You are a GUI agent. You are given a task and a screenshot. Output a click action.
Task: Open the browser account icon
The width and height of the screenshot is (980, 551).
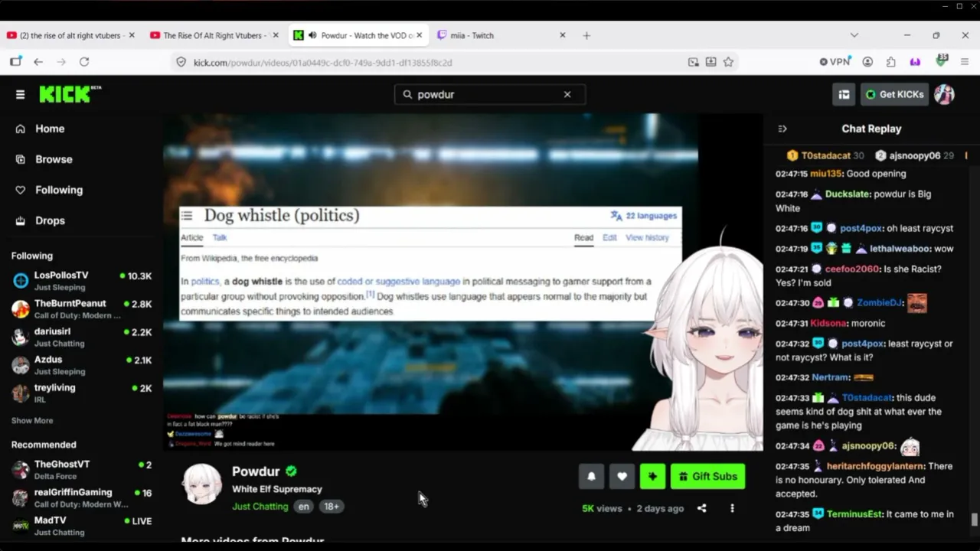coord(867,62)
